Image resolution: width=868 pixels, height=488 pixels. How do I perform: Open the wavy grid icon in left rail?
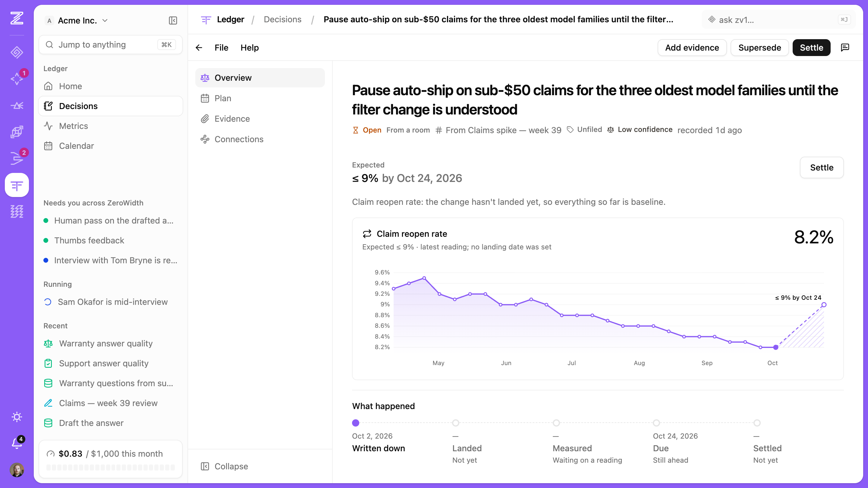click(17, 211)
